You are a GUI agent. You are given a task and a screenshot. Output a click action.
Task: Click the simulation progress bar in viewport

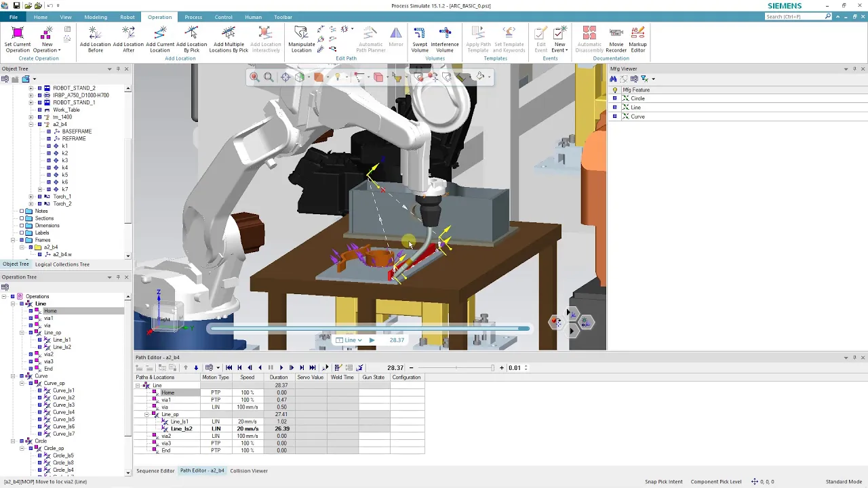point(370,329)
